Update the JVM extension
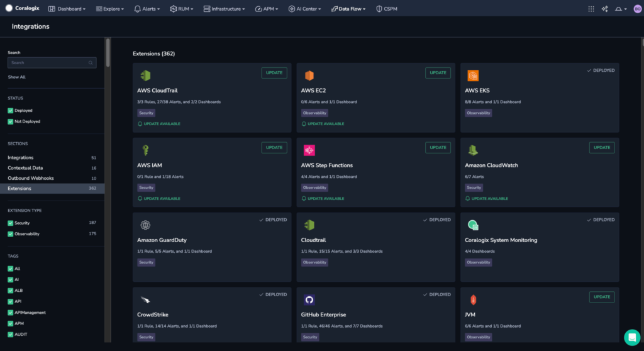 tap(602, 297)
